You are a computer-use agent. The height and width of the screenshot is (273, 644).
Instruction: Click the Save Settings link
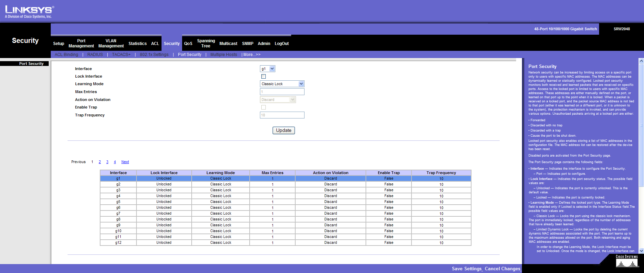pos(467,269)
